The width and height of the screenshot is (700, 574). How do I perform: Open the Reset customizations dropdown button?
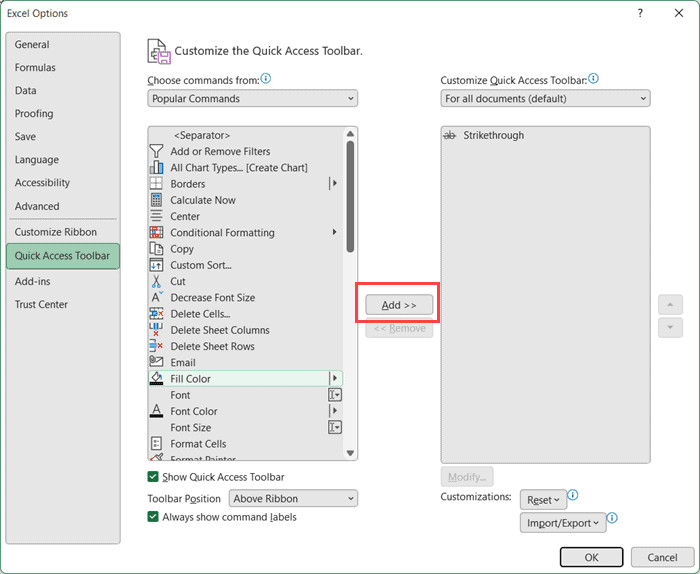click(543, 500)
